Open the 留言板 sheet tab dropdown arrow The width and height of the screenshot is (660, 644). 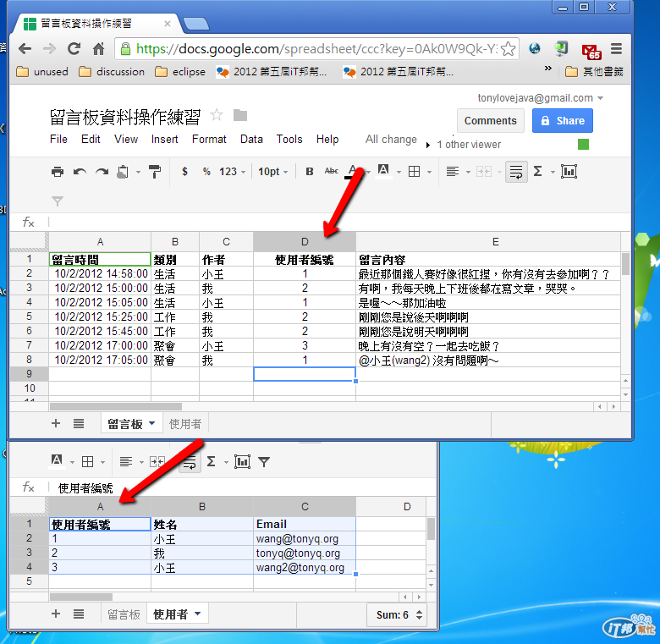(x=152, y=423)
